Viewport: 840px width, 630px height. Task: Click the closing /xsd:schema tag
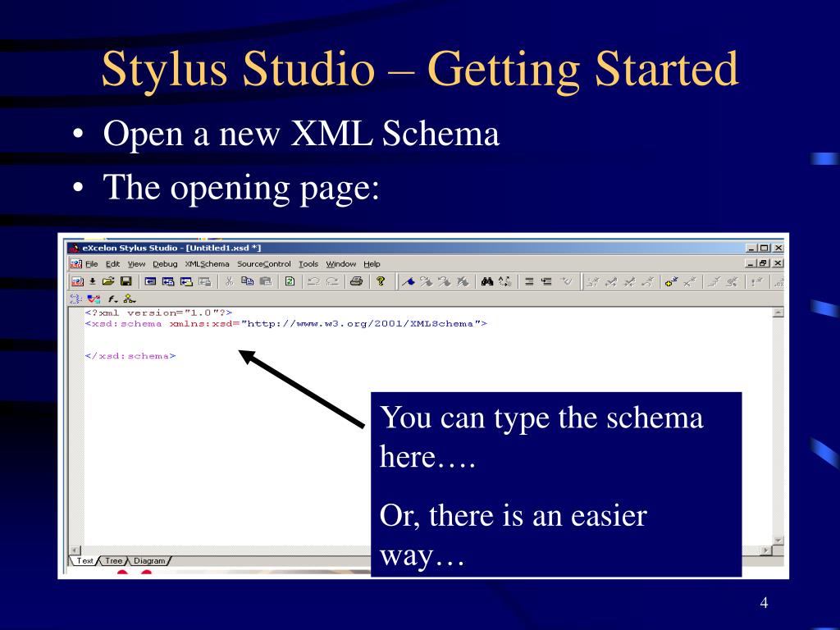pyautogui.click(x=130, y=356)
